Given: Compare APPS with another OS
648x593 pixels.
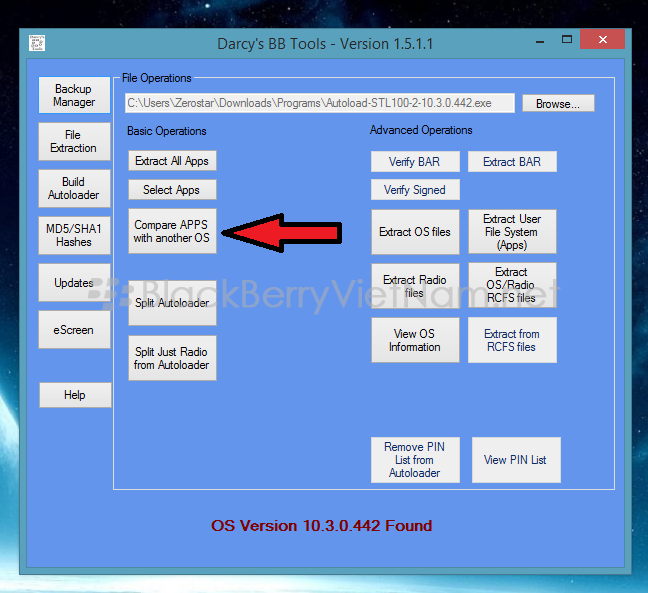Looking at the screenshot, I should tap(172, 231).
